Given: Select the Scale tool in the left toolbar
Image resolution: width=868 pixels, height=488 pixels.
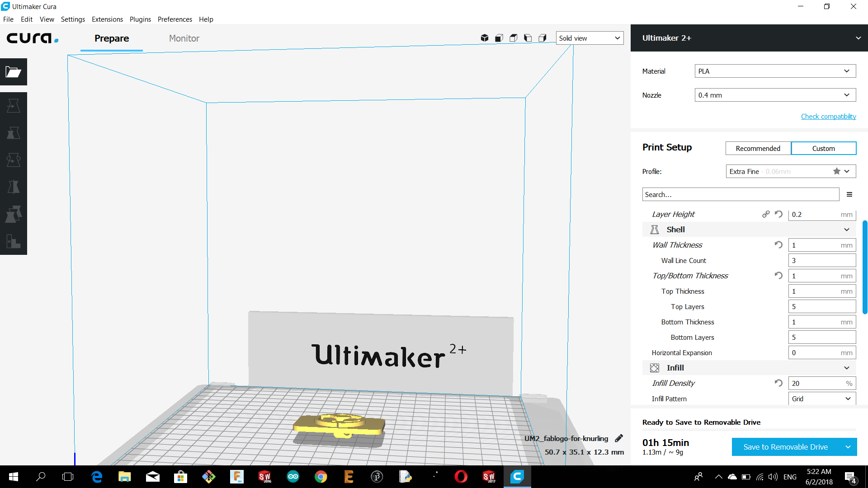Looking at the screenshot, I should (14, 133).
